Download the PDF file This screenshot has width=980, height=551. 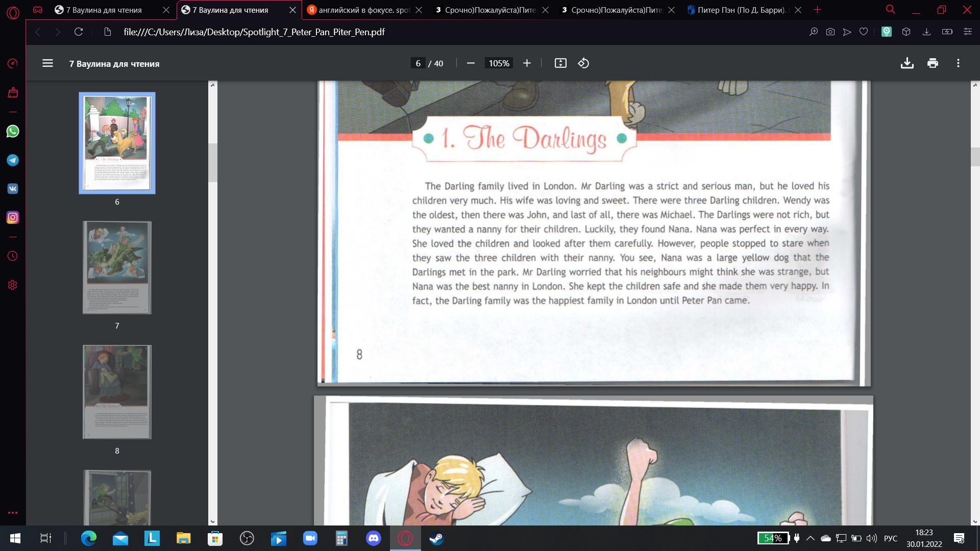[907, 63]
